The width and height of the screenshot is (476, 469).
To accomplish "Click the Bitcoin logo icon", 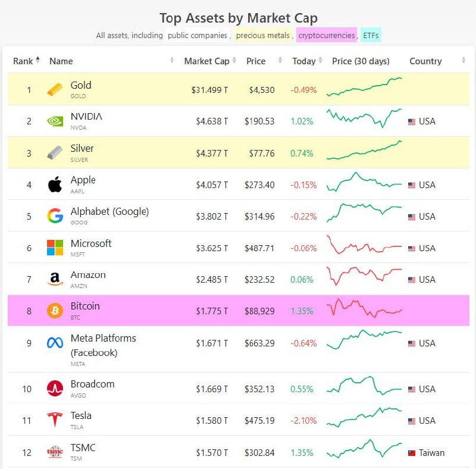I will point(55,311).
